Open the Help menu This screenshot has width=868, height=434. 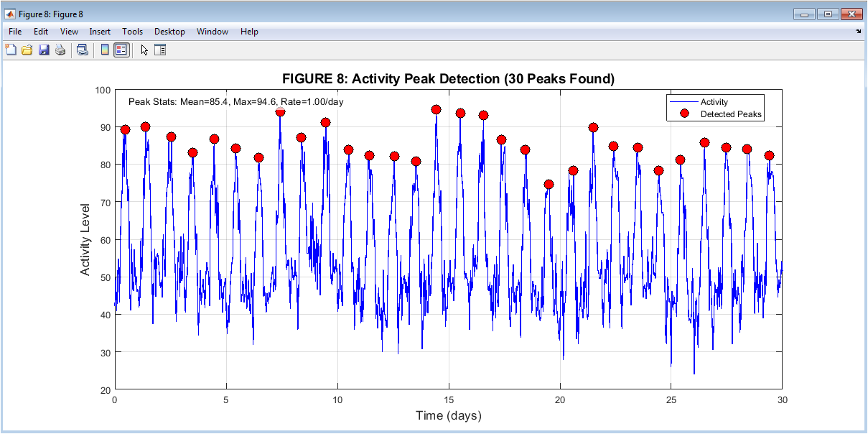pyautogui.click(x=249, y=32)
